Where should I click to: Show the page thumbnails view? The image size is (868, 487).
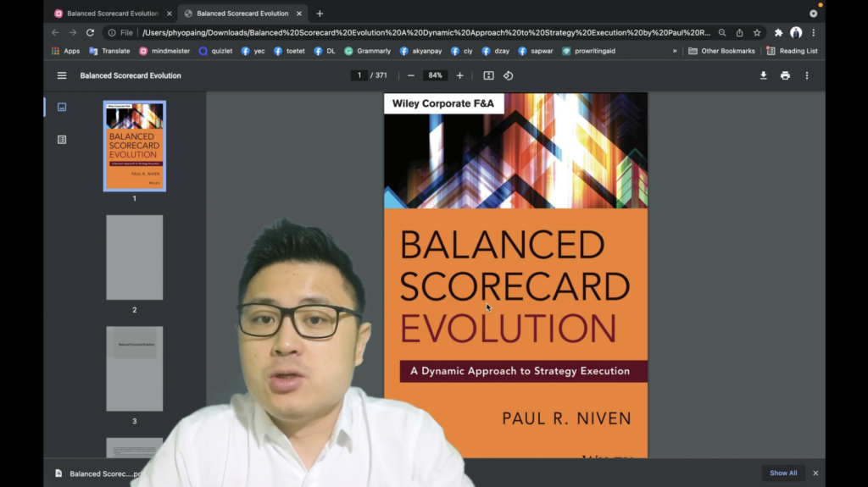62,107
